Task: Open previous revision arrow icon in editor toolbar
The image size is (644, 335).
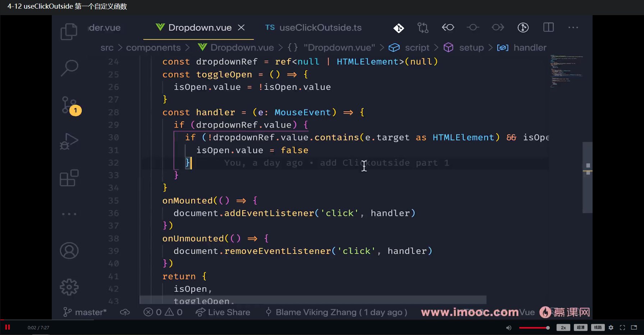Action: tap(448, 27)
